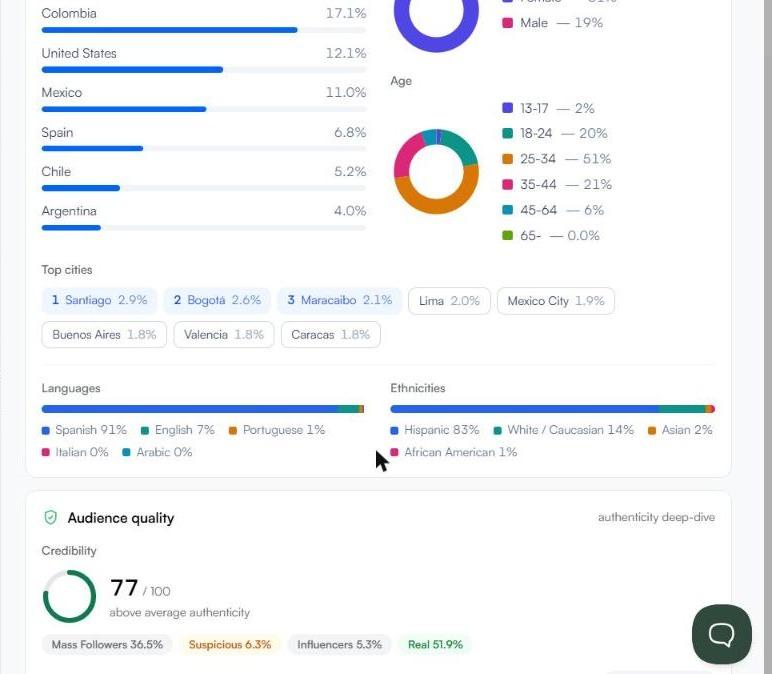This screenshot has height=674, width=772.
Task: Click the Suspicious 6.3% badge
Action: [x=230, y=644]
